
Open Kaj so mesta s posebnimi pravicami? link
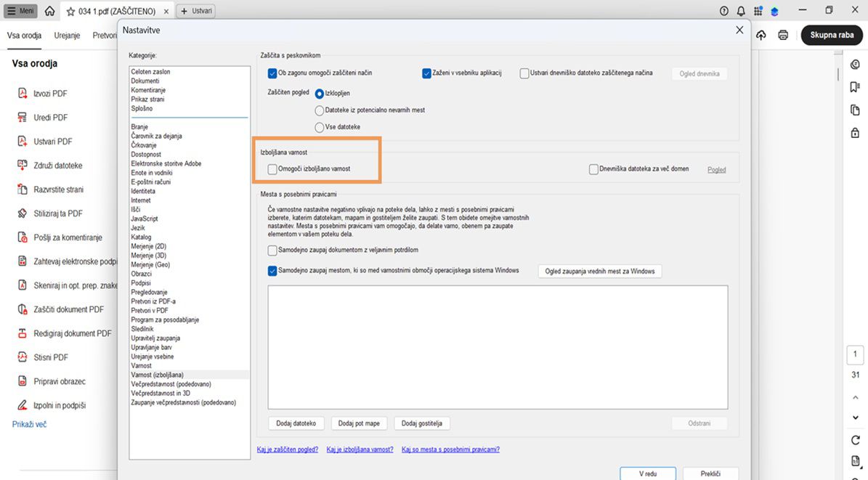(450, 450)
